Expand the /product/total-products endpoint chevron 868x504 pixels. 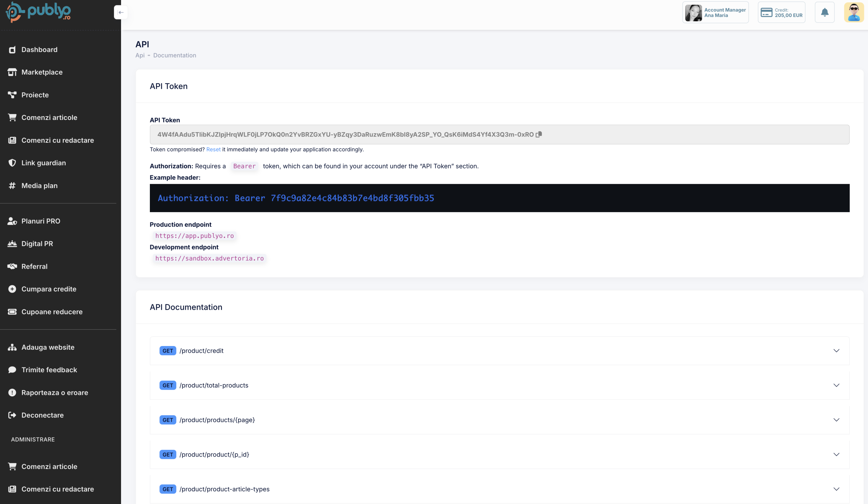836,385
